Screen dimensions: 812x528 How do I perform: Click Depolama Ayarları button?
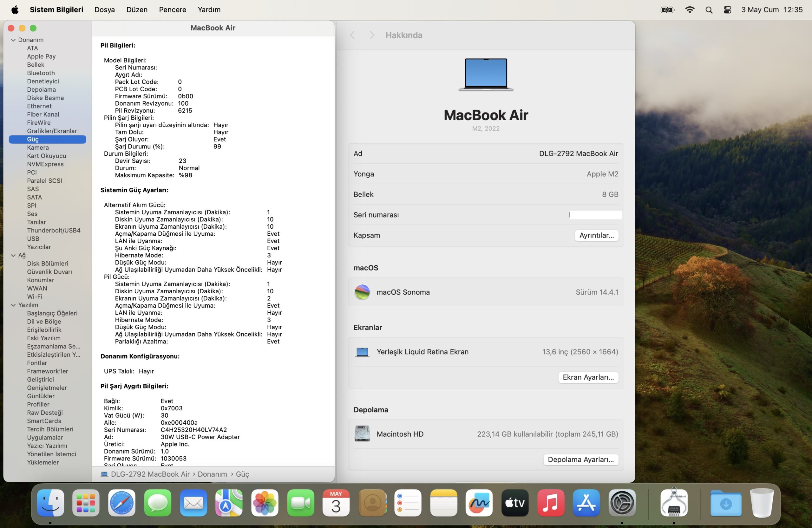click(581, 460)
